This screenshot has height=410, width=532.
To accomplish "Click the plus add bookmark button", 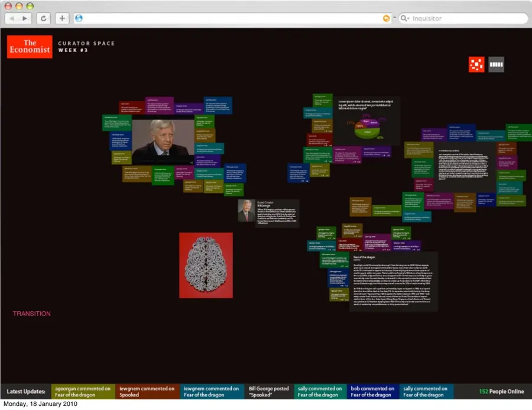I will coord(62,18).
